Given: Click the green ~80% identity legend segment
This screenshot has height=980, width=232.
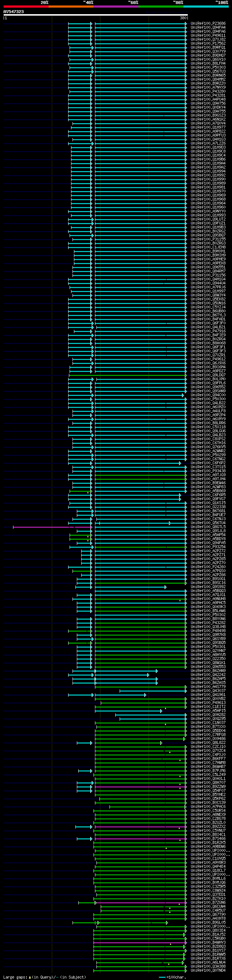Looking at the screenshot, I should click(161, 7).
